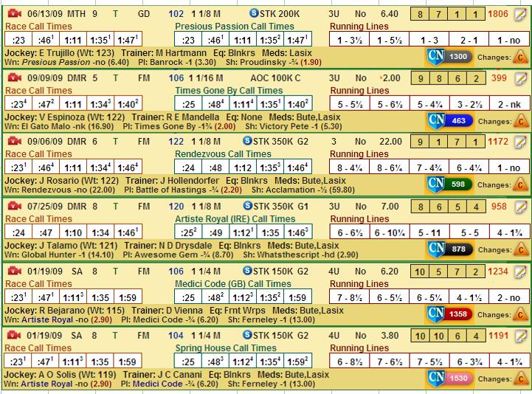The height and width of the screenshot is (394, 532).
Task: Click running line cell 2 - nk
Action: pyautogui.click(x=509, y=104)
